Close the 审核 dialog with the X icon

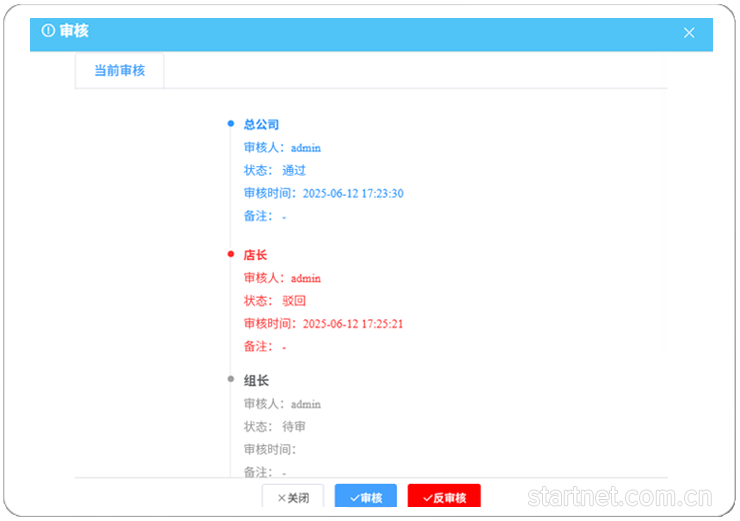coord(689,33)
